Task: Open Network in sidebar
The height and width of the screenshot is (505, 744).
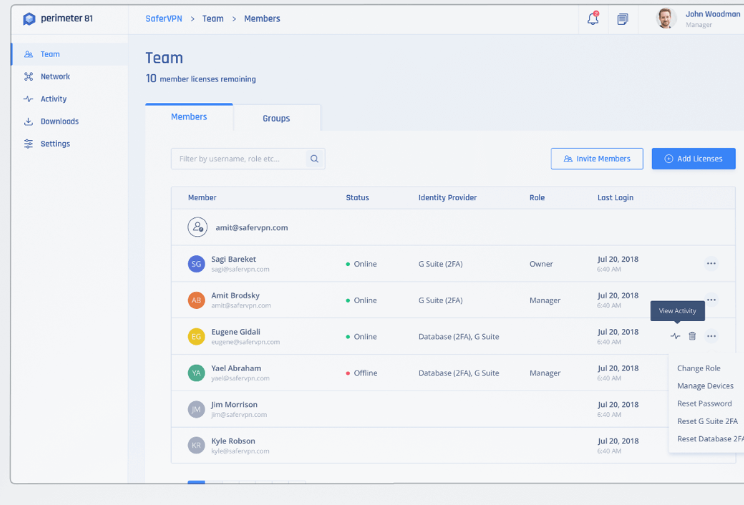Action: pos(55,76)
